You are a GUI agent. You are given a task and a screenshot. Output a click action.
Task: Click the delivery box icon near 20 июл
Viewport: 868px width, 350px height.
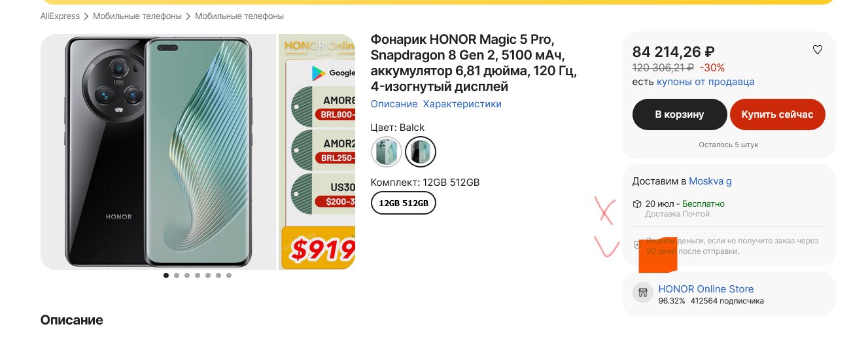pos(637,204)
